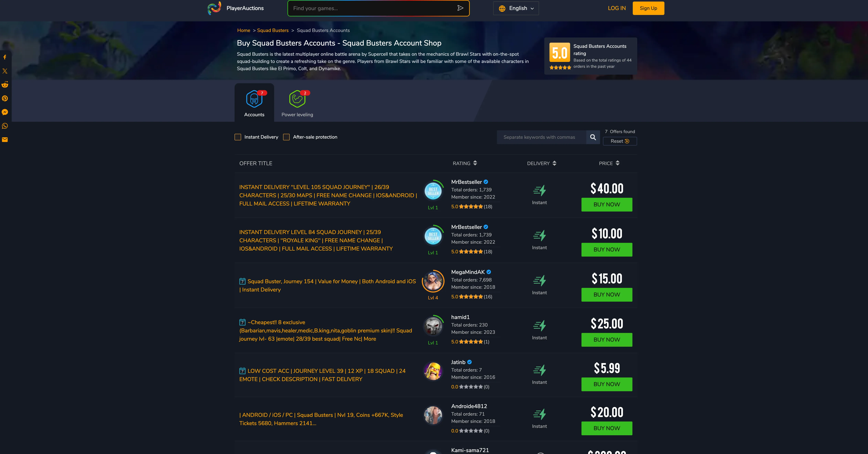Sort offers by Delivery column
Image resolution: width=868 pixels, height=454 pixels.
click(542, 163)
